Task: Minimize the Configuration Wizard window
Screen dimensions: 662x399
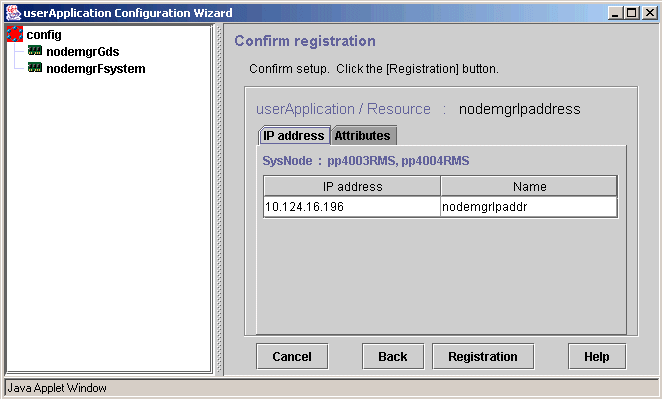Action: (616, 13)
